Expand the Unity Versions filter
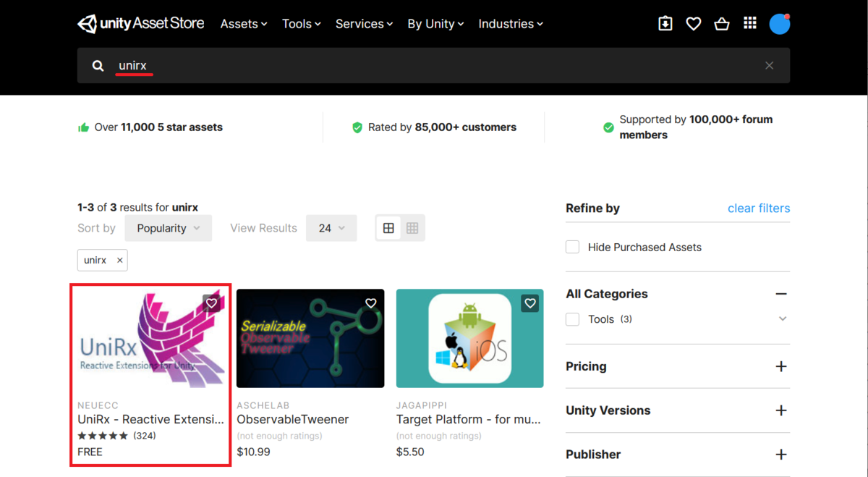Viewport: 868px width, 477px height. (781, 410)
